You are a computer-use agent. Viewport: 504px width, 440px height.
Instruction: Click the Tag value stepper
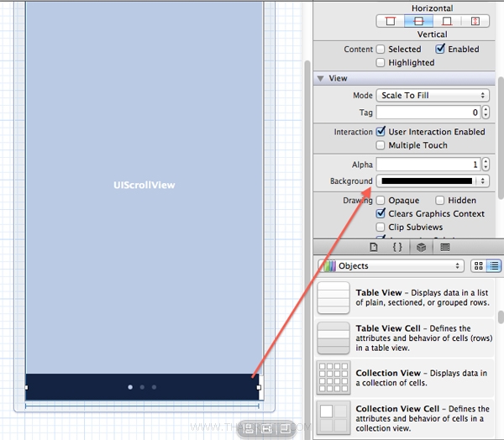pyautogui.click(x=486, y=113)
